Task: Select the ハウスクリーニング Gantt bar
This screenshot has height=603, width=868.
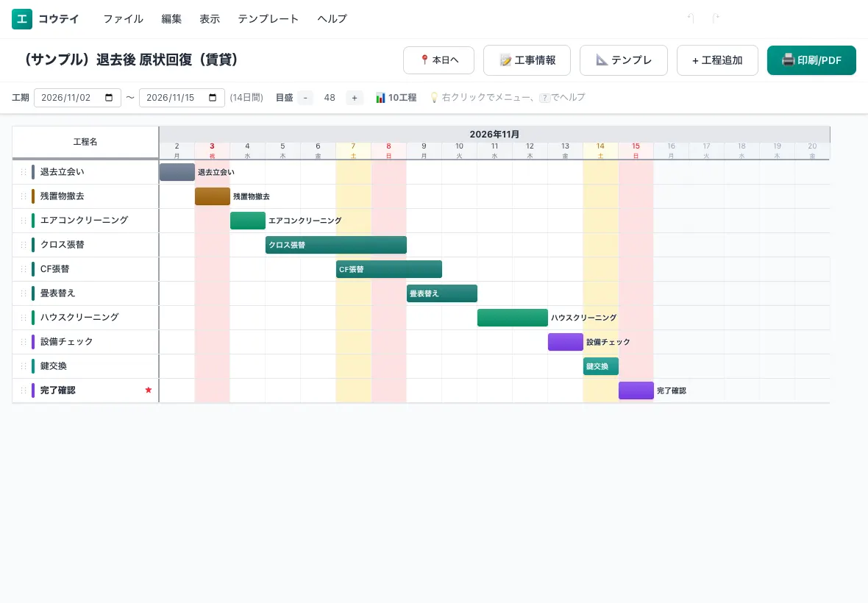Action: pyautogui.click(x=513, y=318)
